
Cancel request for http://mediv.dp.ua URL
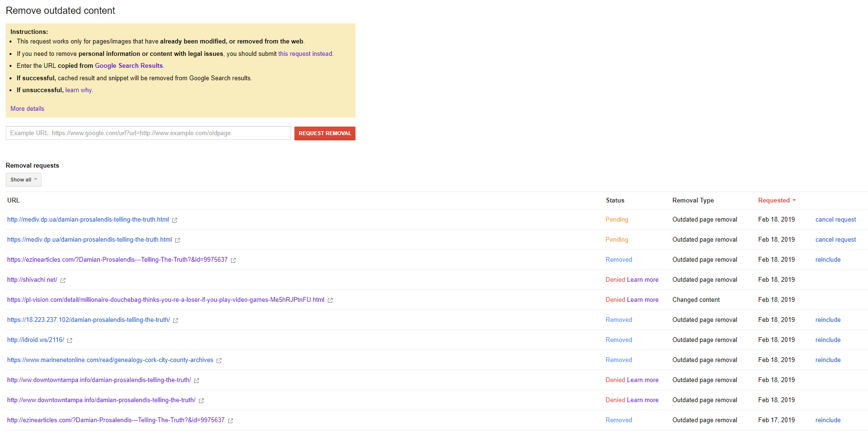pos(836,220)
